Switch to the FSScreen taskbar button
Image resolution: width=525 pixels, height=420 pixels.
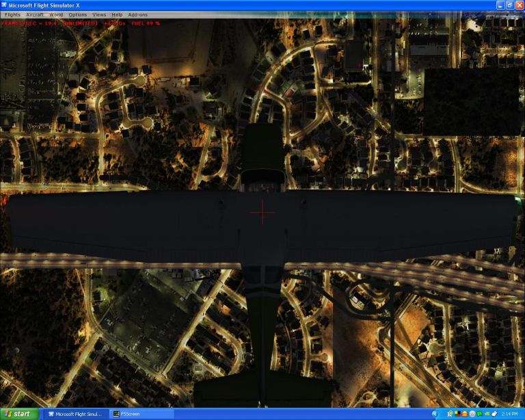(x=143, y=414)
